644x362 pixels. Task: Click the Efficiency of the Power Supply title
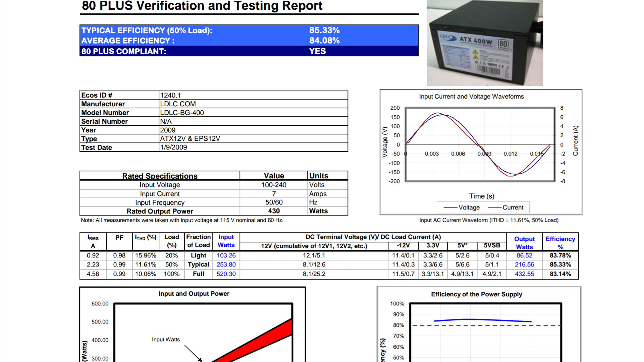pos(476,294)
